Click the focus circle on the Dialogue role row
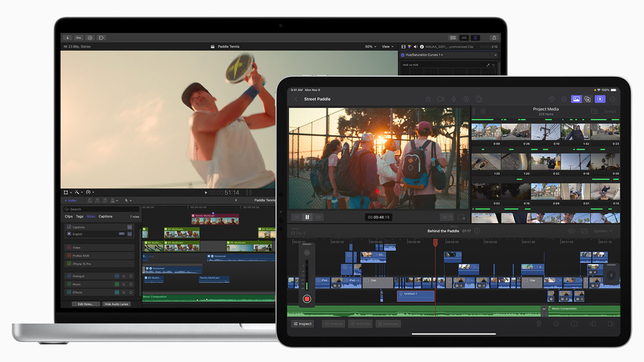Screen dimensions: 644x362 [131, 276]
